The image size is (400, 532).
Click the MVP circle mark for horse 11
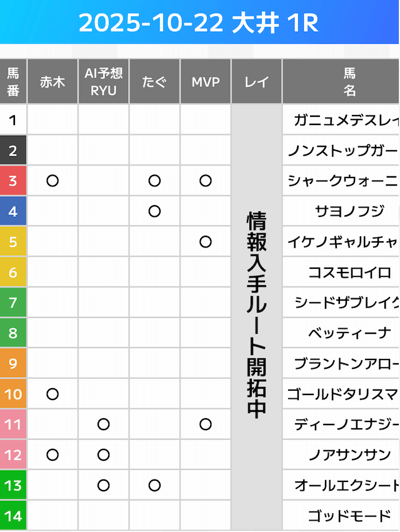(x=205, y=424)
